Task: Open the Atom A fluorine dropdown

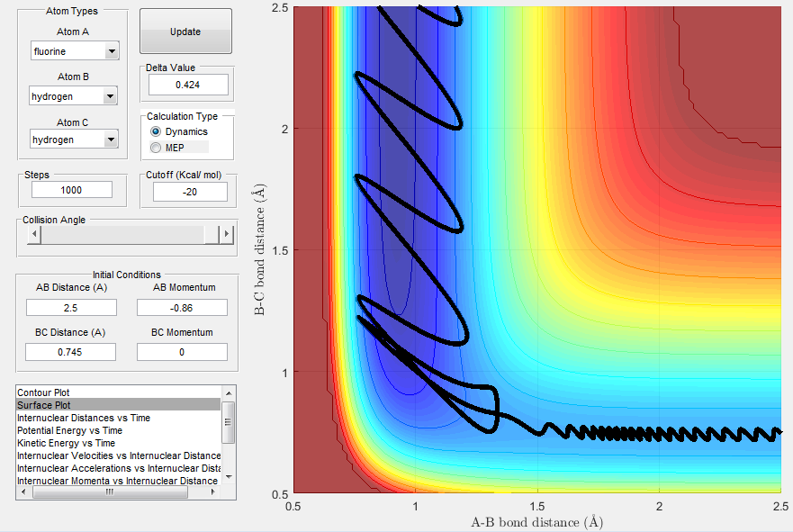Action: tap(75, 51)
